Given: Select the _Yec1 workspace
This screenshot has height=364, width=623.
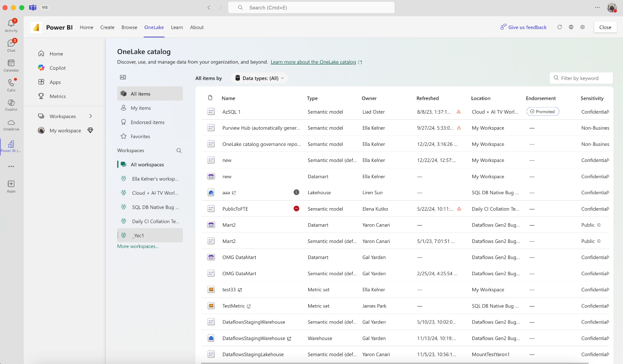Looking at the screenshot, I should (139, 236).
